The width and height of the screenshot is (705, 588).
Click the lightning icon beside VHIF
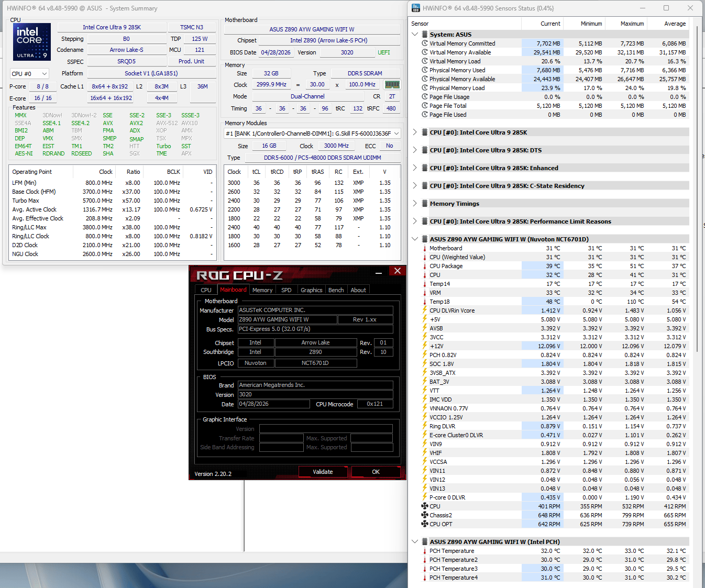(425, 453)
